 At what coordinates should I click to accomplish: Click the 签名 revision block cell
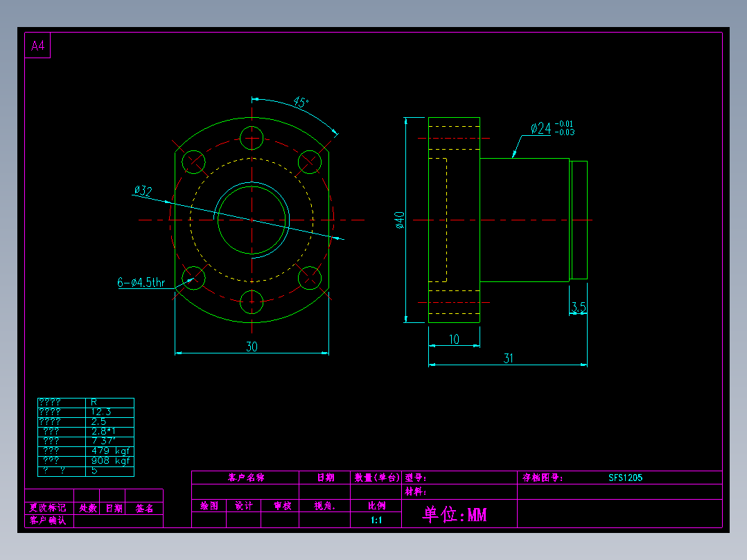click(x=144, y=509)
